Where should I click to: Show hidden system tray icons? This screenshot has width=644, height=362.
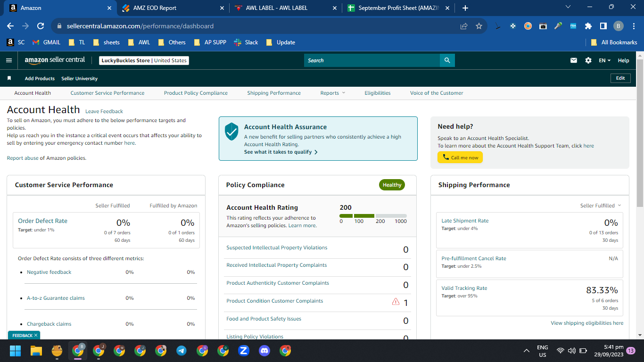[x=527, y=351]
